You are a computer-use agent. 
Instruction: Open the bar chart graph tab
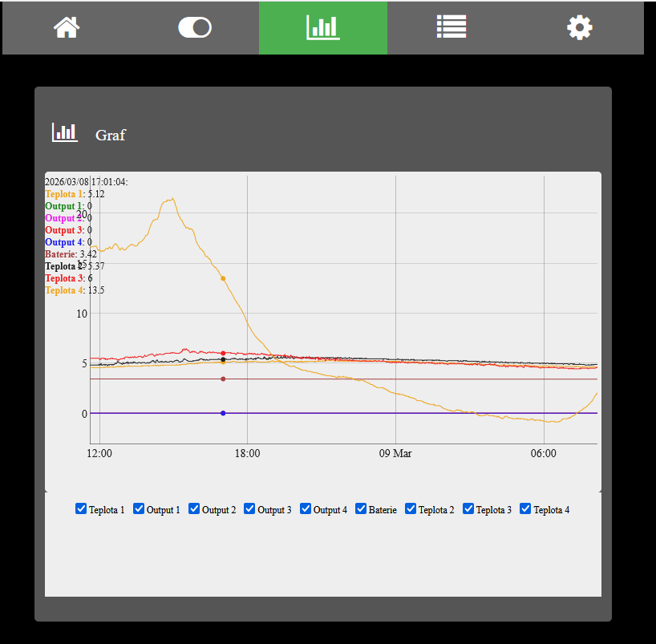(322, 28)
